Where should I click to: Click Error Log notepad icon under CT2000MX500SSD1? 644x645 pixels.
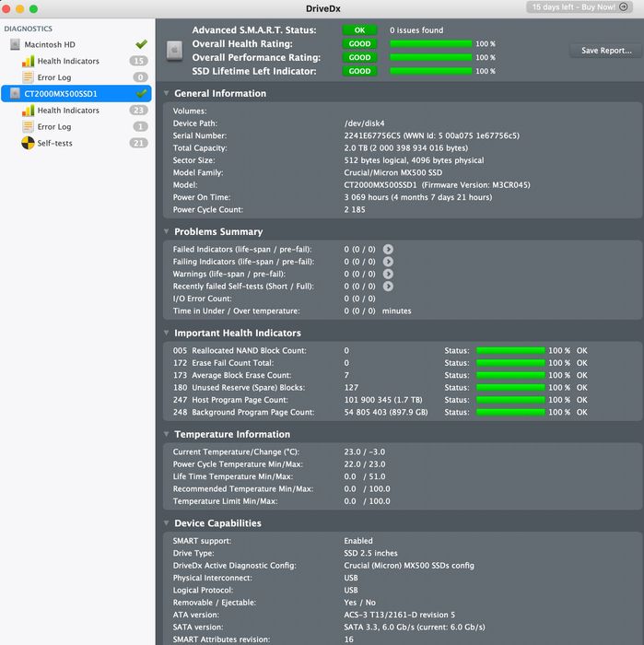click(x=28, y=127)
